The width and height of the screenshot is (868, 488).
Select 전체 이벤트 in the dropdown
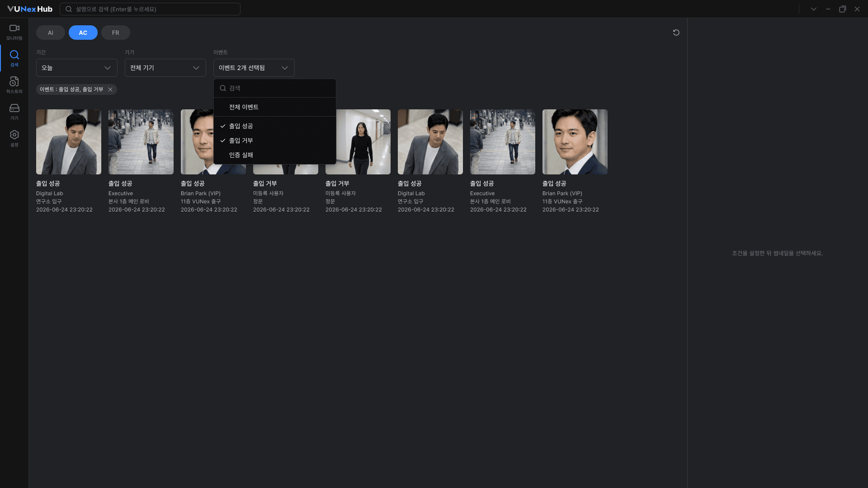click(275, 107)
